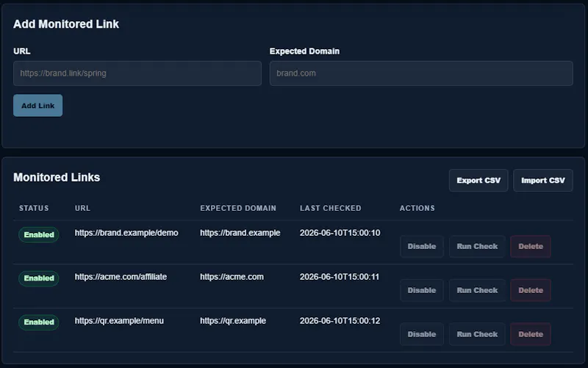588x368 pixels.
Task: Click Enabled badge of acme.com/affiliate row
Action: pos(39,278)
